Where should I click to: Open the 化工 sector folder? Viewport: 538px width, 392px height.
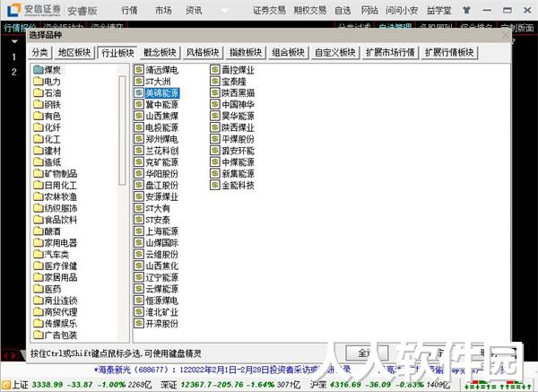point(48,139)
